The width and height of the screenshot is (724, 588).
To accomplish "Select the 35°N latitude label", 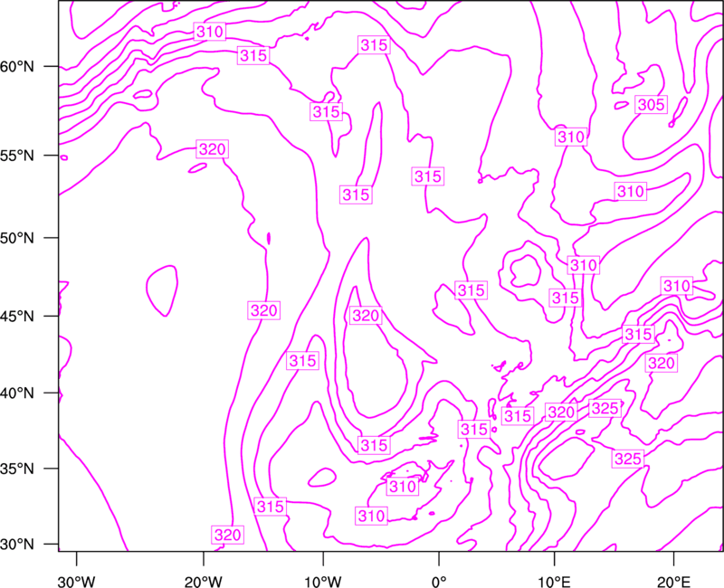I will [17, 469].
